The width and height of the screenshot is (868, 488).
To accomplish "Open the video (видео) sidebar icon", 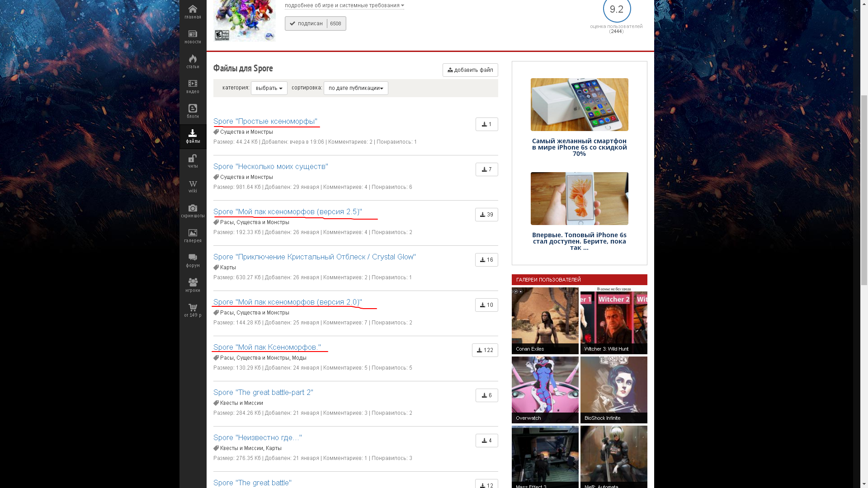I will pos(193,86).
